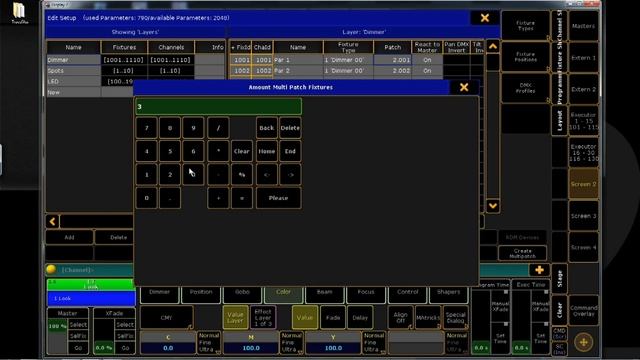Tap the minus key on the keypad
Screen dimensions: 640x360
click(x=218, y=175)
